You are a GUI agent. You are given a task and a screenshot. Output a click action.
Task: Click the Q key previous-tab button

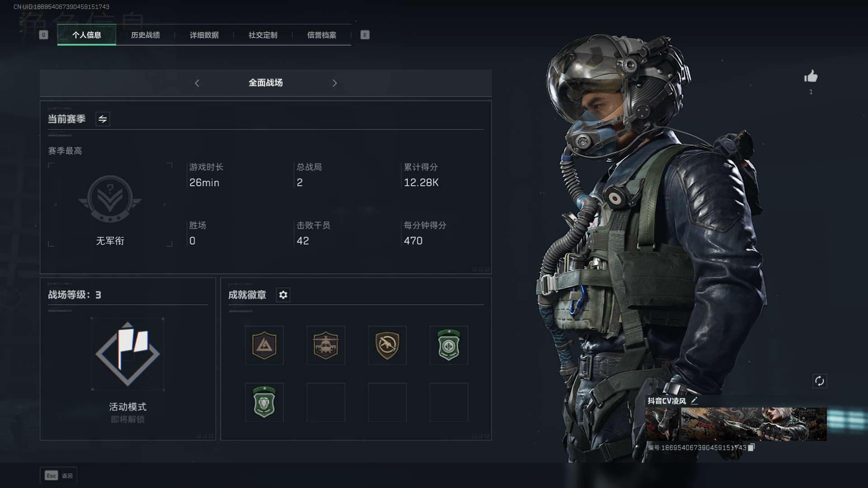[43, 35]
